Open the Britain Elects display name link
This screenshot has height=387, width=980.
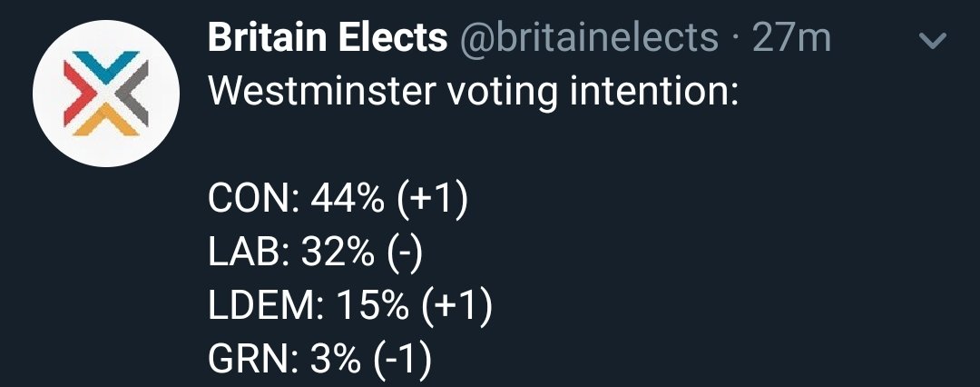(x=328, y=37)
